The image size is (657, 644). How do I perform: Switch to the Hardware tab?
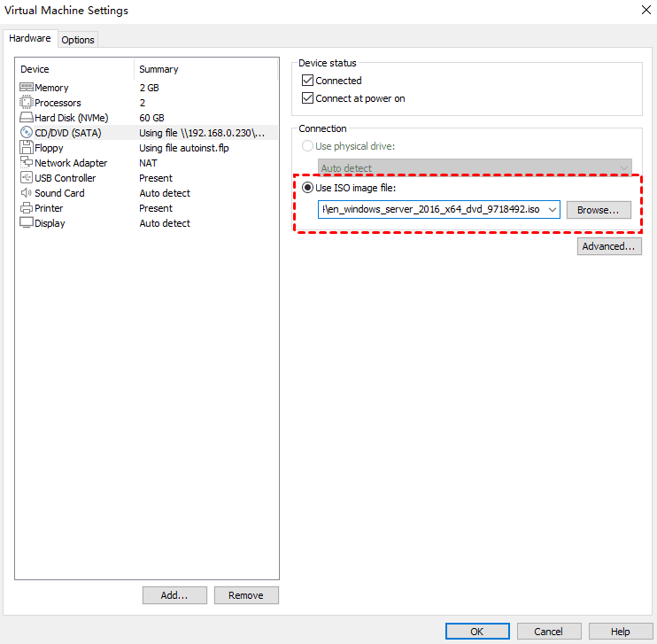click(x=30, y=38)
